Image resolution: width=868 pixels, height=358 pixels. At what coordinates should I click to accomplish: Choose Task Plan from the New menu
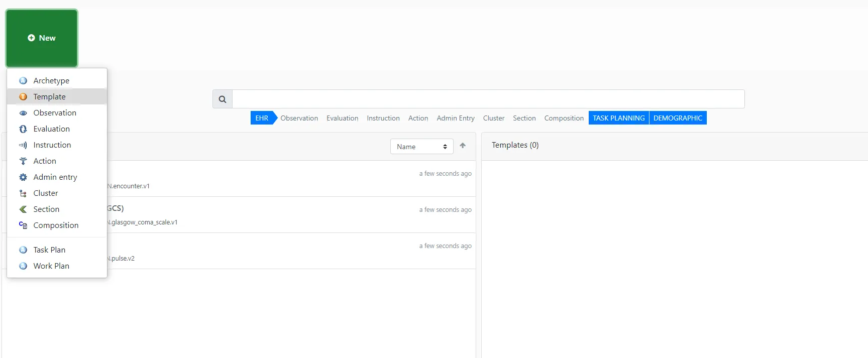click(49, 250)
